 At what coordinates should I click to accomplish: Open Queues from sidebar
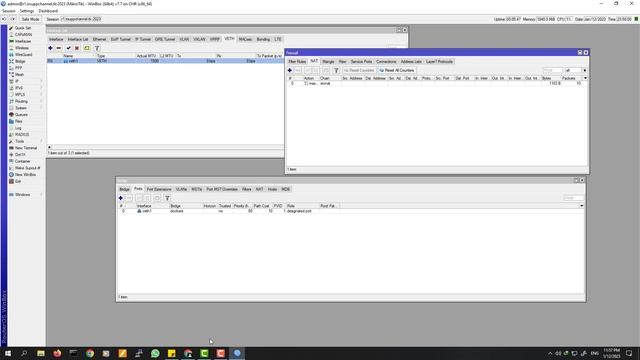pyautogui.click(x=21, y=115)
